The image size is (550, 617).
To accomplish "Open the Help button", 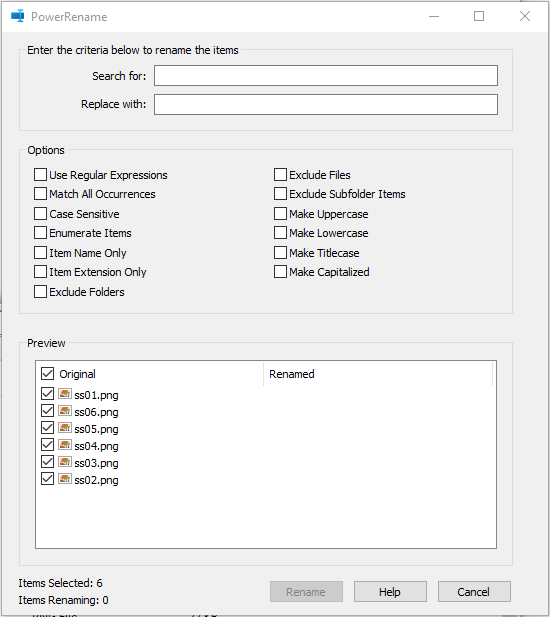I will coord(390,591).
